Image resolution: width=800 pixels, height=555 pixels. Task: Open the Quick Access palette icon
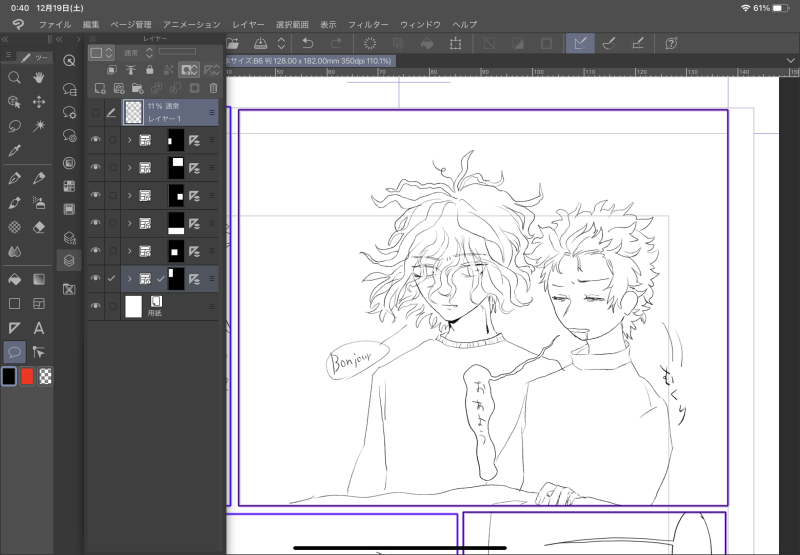(x=69, y=61)
